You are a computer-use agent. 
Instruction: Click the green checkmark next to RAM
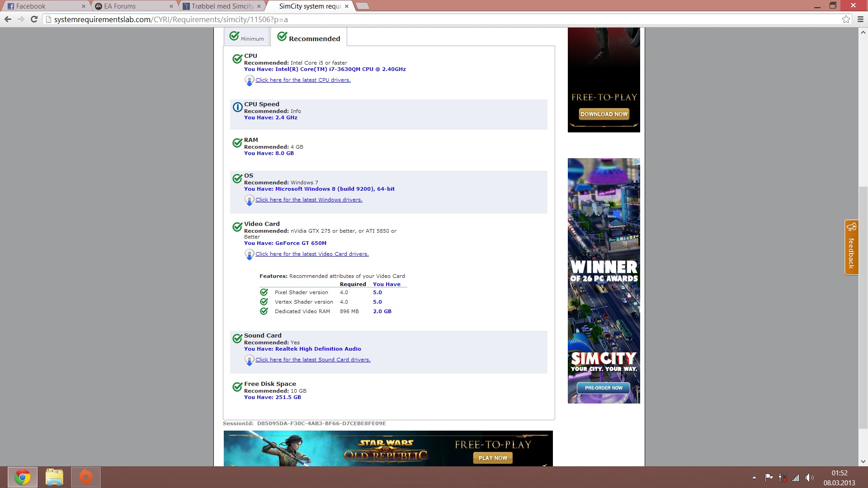pyautogui.click(x=237, y=143)
